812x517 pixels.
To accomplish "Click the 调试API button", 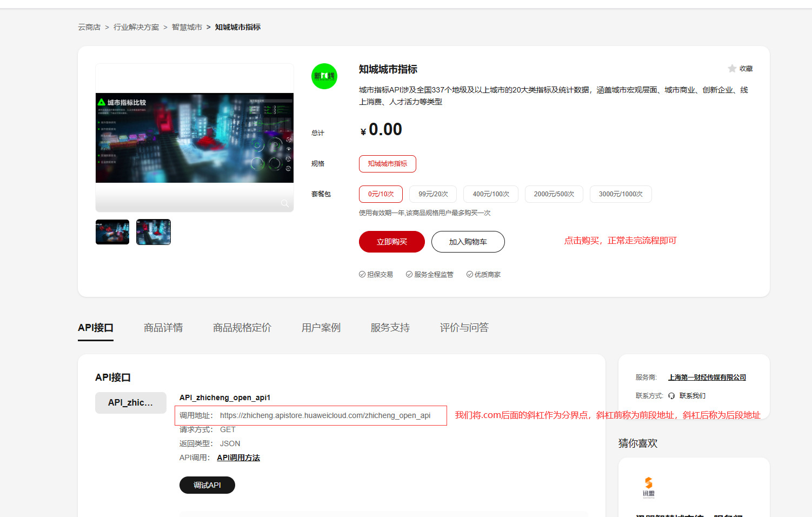I will [207, 485].
